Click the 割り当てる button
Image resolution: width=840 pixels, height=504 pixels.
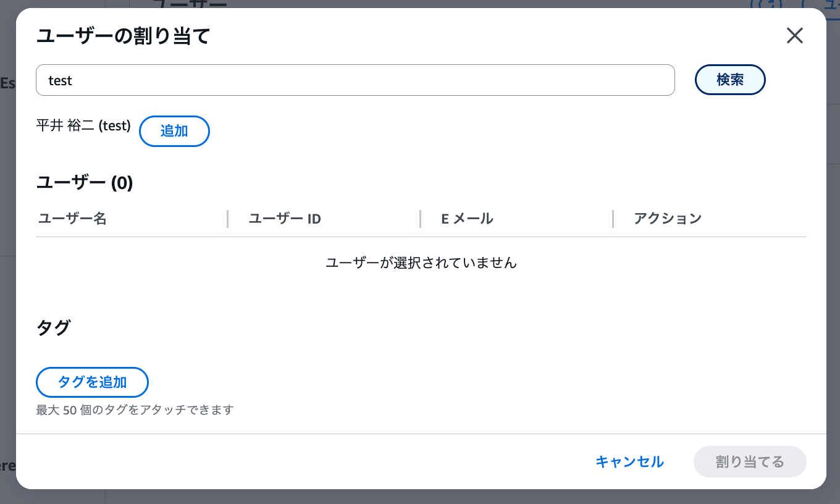coord(750,462)
